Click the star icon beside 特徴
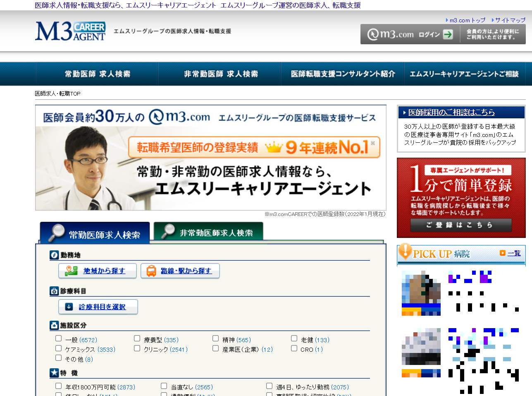This screenshot has height=396, width=532. pyautogui.click(x=54, y=373)
